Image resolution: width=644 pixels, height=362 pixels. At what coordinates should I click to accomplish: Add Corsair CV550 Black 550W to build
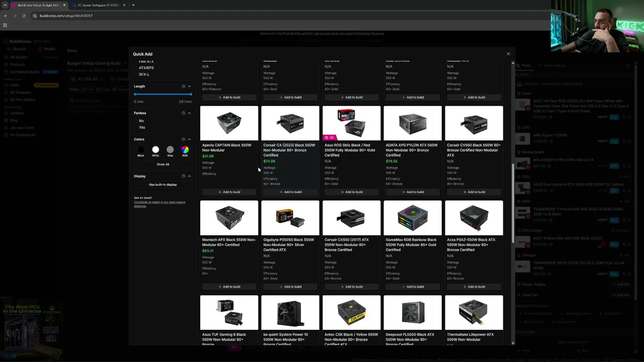click(474, 192)
